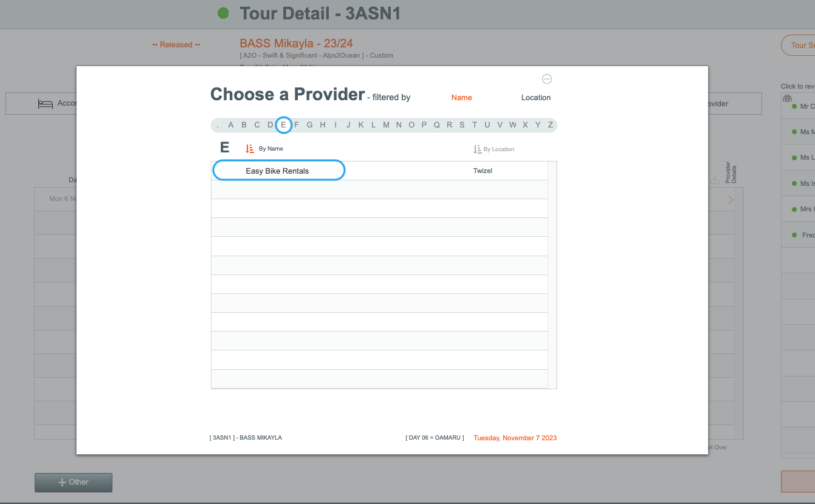Select the dot entry in alphabet bar
815x504 pixels.
pos(218,126)
